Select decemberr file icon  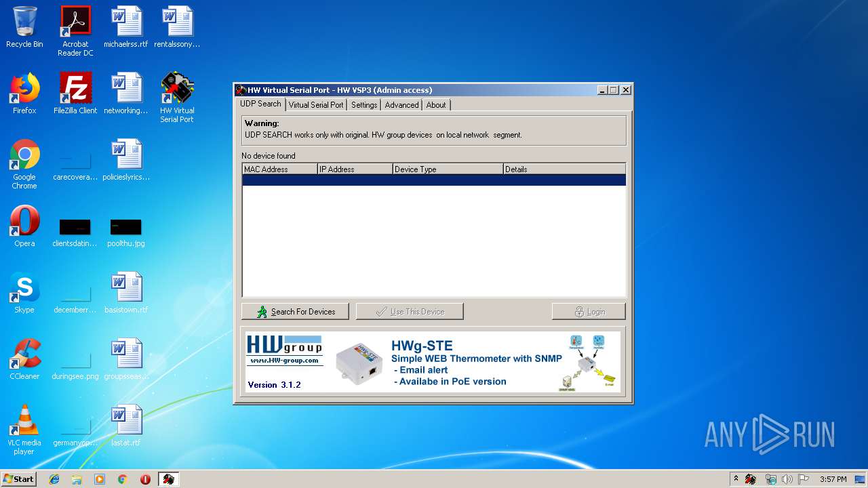75,298
